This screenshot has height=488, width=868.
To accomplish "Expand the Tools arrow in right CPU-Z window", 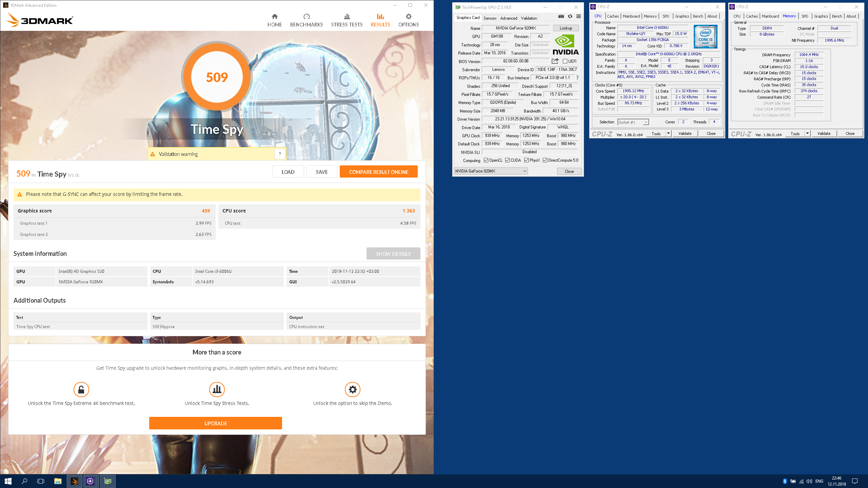I will [x=807, y=134].
